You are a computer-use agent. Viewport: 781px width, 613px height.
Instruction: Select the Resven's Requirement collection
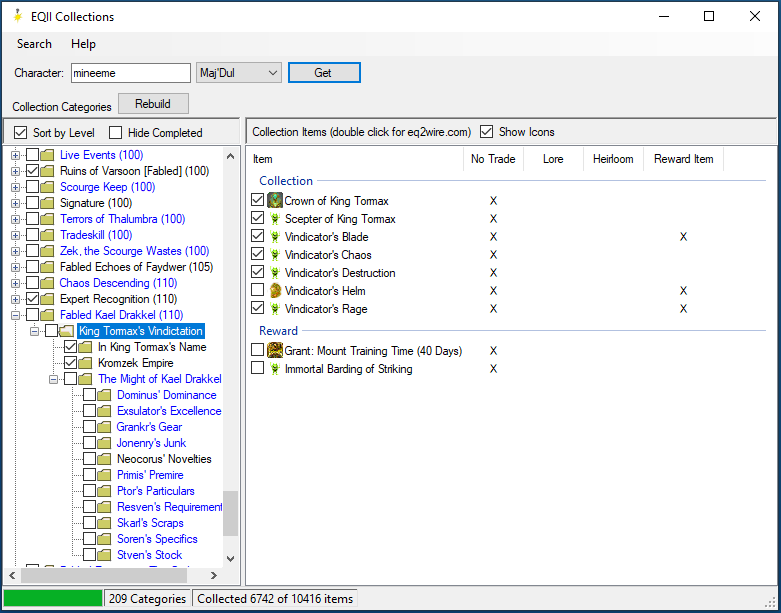(x=169, y=507)
